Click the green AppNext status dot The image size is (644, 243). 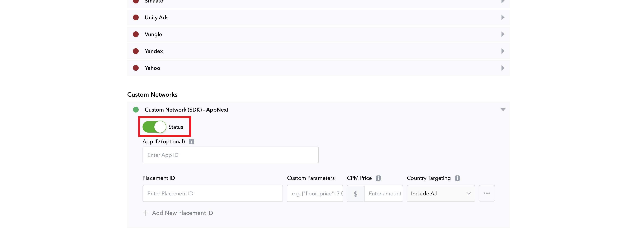tap(136, 110)
